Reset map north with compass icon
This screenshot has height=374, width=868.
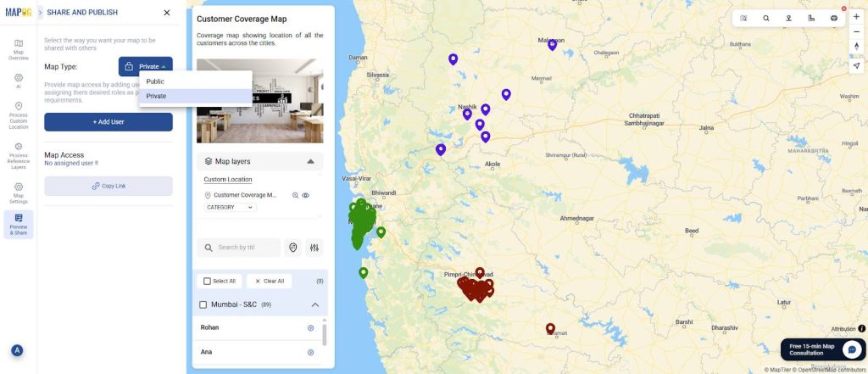856,47
